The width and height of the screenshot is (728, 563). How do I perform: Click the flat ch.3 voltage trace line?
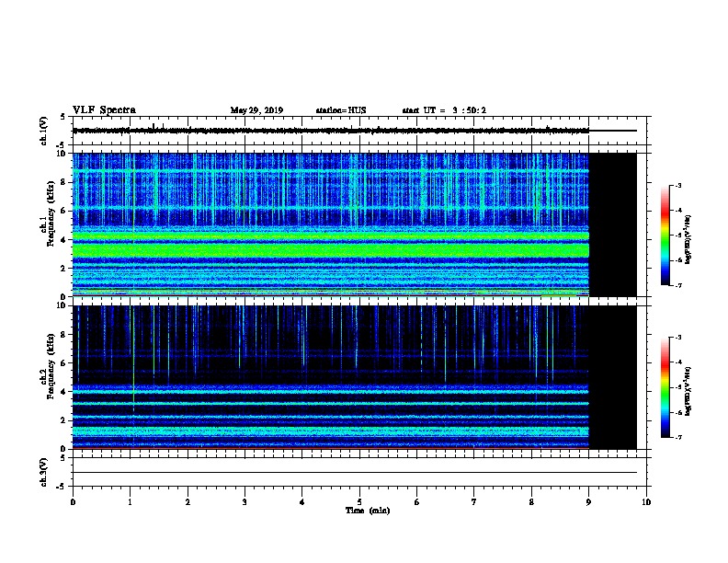click(x=355, y=473)
